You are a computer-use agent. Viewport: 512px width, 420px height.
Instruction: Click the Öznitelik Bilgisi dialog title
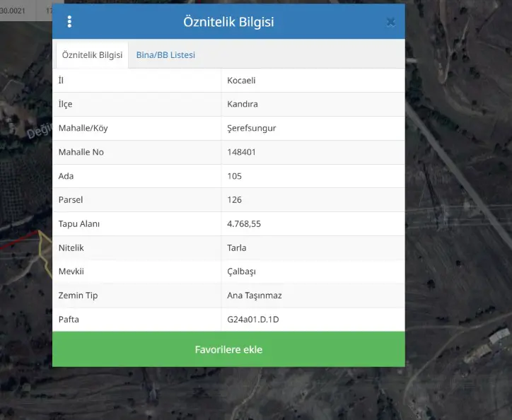pyautogui.click(x=228, y=22)
